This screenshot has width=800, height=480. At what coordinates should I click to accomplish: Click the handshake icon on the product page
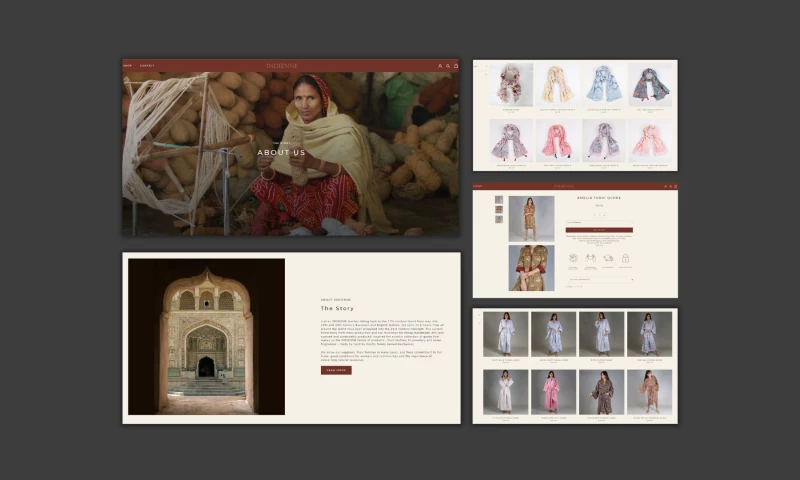pos(590,258)
